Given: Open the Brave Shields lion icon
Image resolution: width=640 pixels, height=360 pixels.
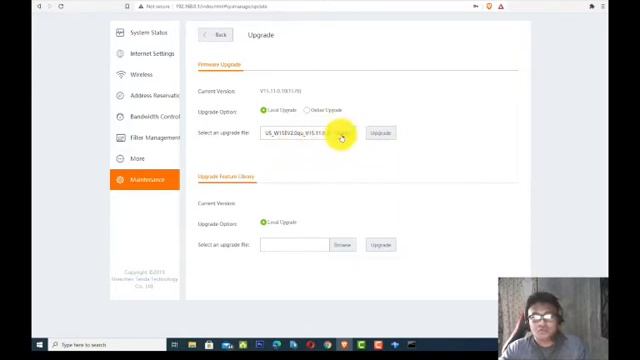Looking at the screenshot, I should point(489,7).
